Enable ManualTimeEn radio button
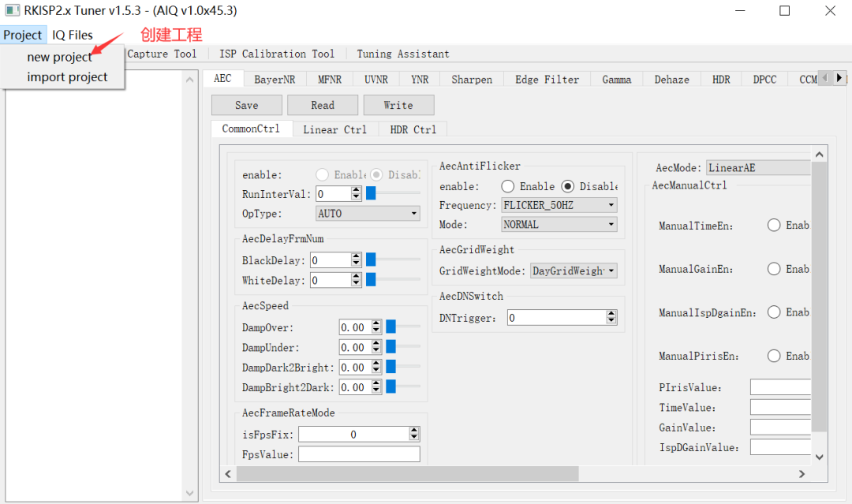The image size is (852, 504). tap(774, 225)
